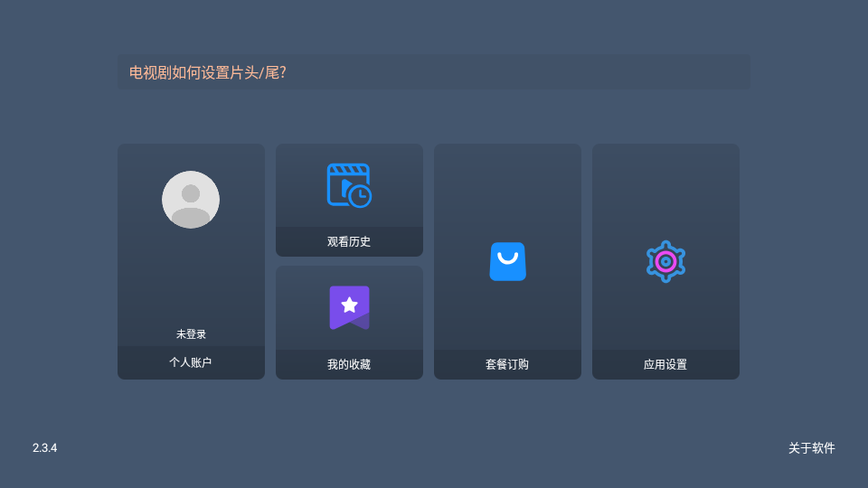Click the pink center of the gear
This screenshot has width=868, height=488.
[x=665, y=261]
